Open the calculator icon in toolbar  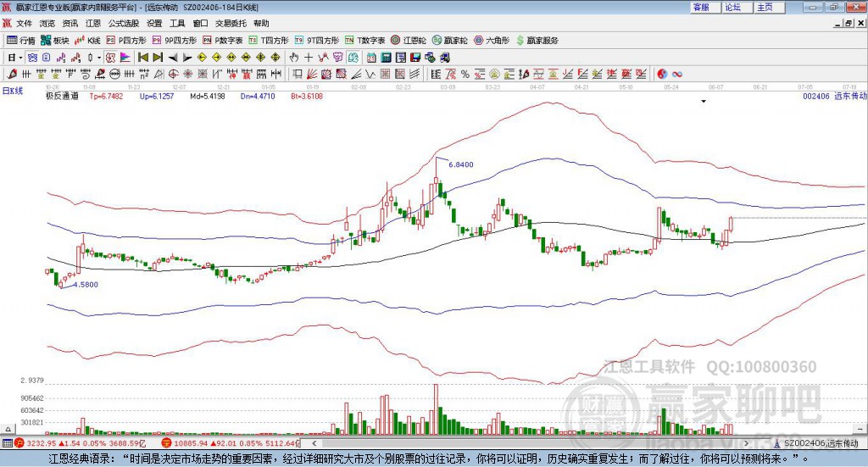[x=386, y=57]
